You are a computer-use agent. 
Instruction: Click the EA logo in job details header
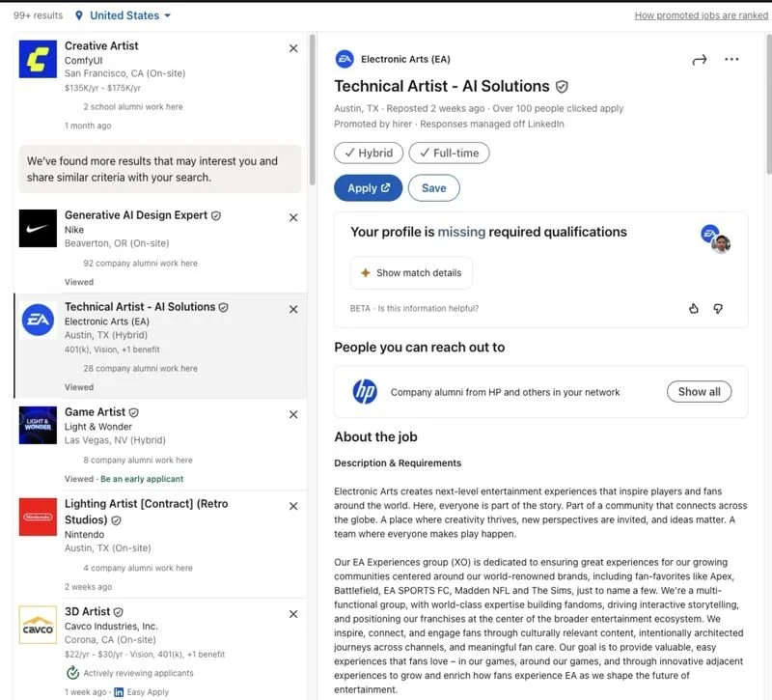[x=345, y=59]
